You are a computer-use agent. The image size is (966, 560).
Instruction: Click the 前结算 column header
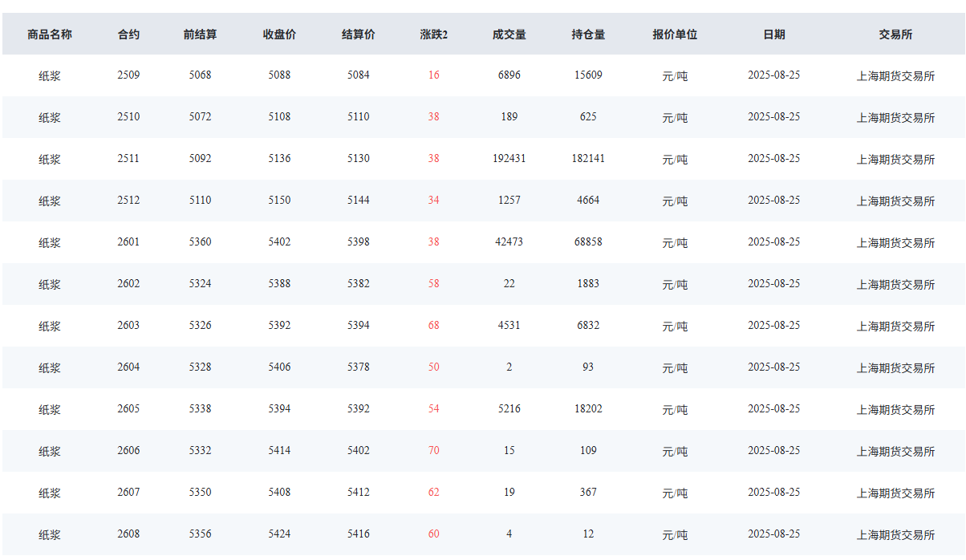pyautogui.click(x=200, y=34)
